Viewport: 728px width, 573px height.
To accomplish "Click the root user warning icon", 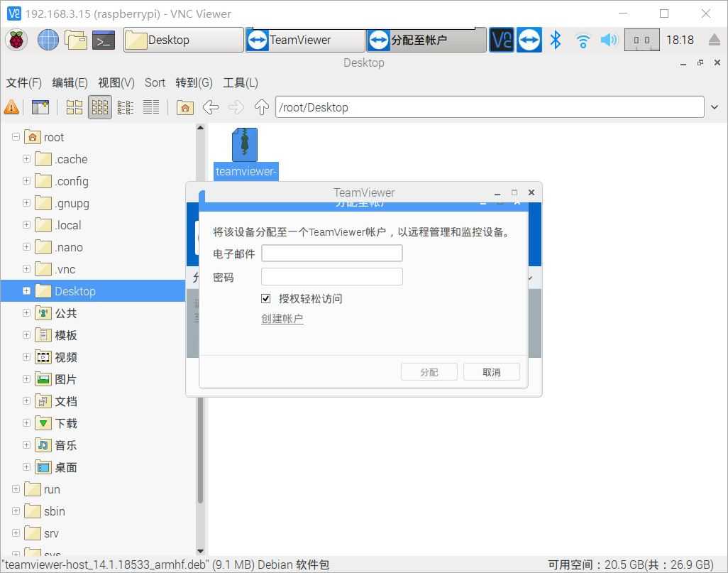I will 11,107.
